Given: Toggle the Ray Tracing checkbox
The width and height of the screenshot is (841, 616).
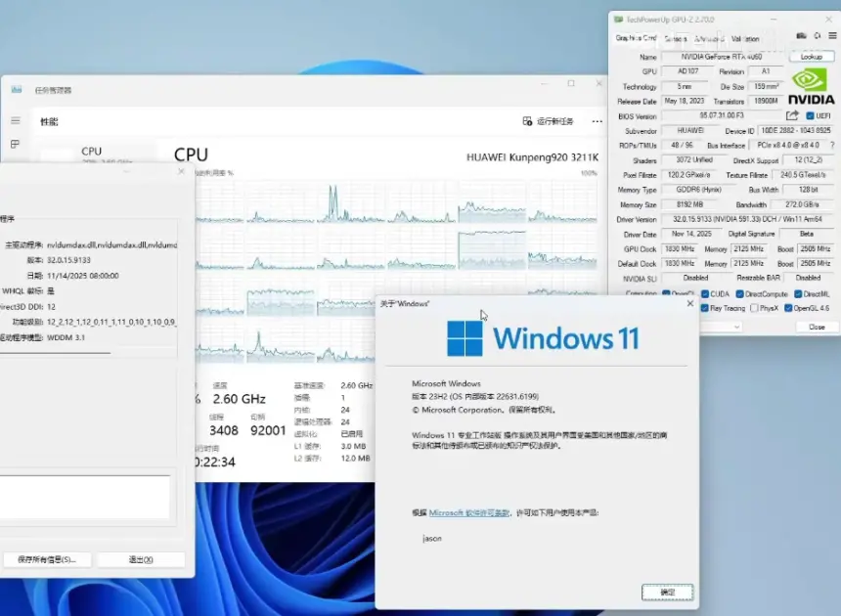Looking at the screenshot, I should pyautogui.click(x=705, y=308).
